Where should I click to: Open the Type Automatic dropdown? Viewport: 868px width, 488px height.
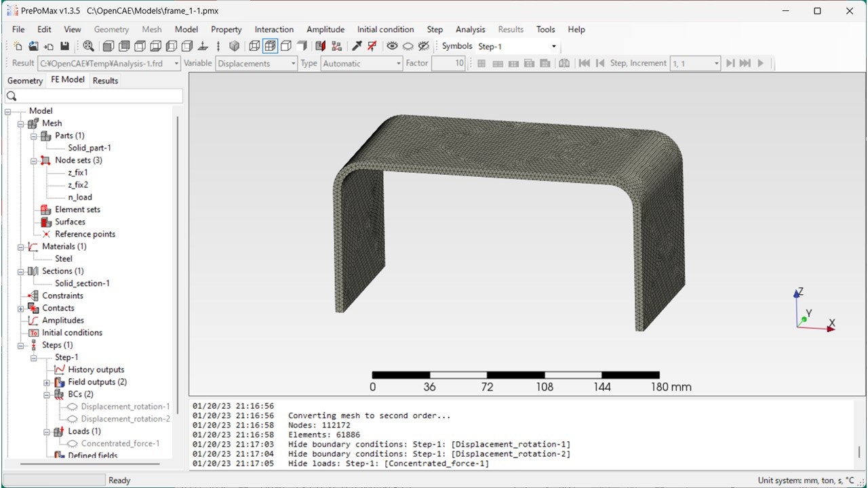click(x=362, y=63)
